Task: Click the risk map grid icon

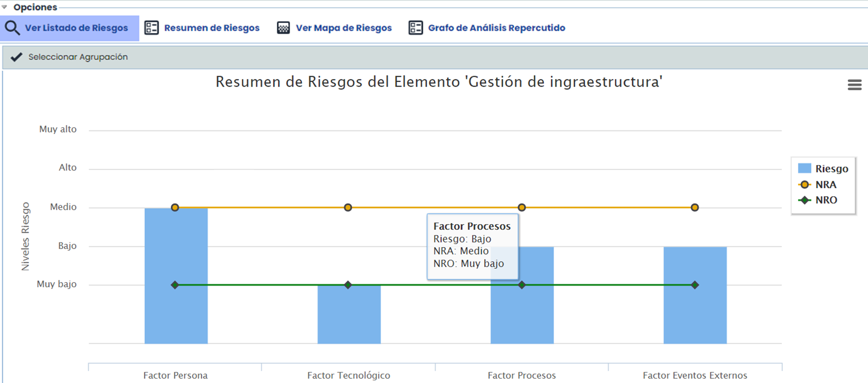Action: click(283, 28)
